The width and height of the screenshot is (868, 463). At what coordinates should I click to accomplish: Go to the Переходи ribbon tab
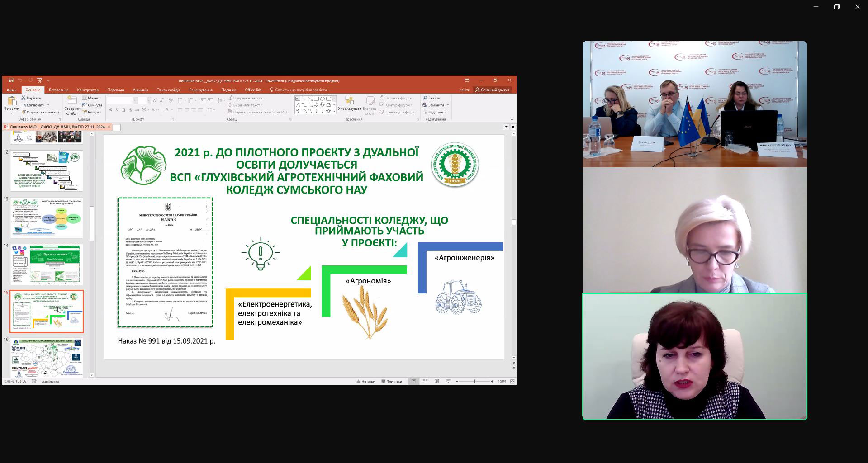[116, 90]
